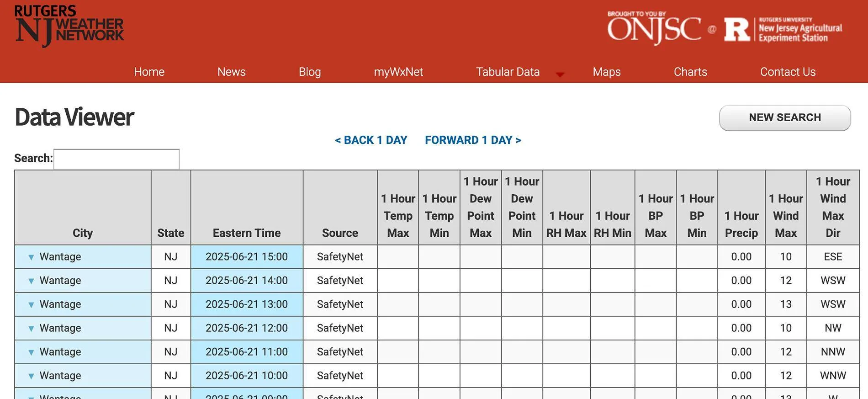The height and width of the screenshot is (399, 868).
Task: Expand the Wantage 10:00 row arrow
Action: pyautogui.click(x=31, y=376)
